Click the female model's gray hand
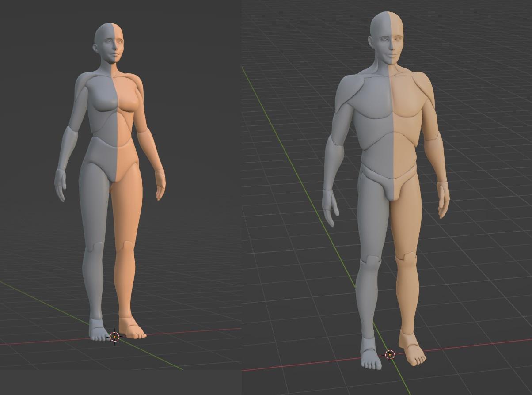This screenshot has width=532, height=395. pos(60,184)
